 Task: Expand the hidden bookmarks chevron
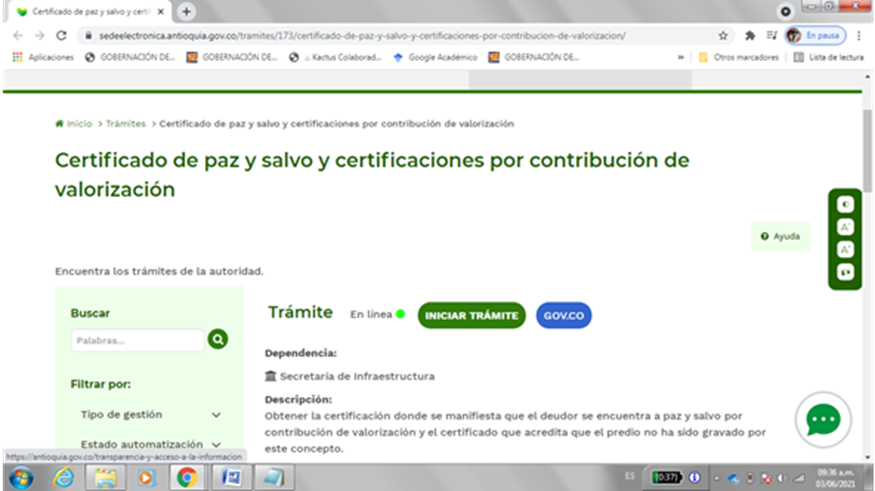click(x=681, y=57)
